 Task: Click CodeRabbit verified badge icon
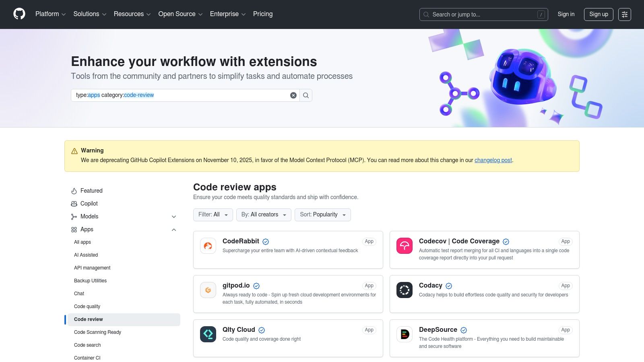266,242
